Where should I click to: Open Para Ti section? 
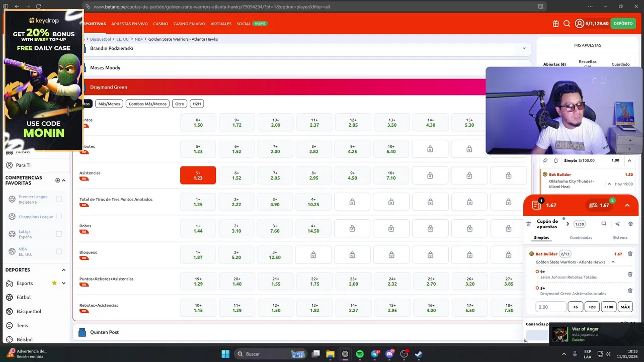coord(23,165)
